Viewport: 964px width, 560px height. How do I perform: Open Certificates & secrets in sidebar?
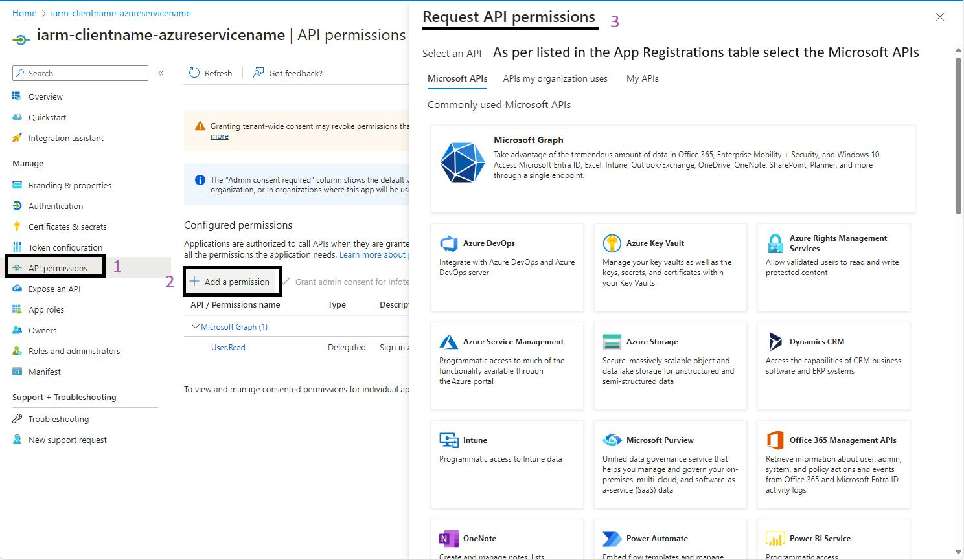click(x=67, y=227)
